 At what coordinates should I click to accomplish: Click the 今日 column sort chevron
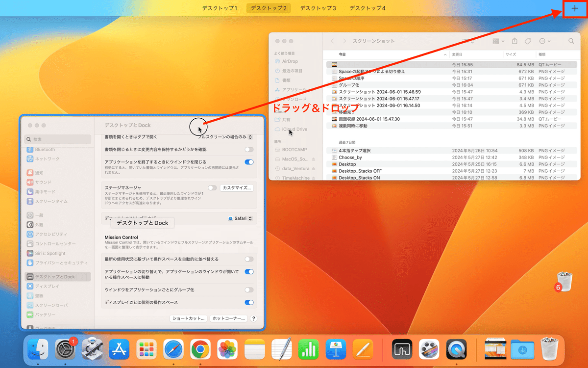click(x=445, y=54)
